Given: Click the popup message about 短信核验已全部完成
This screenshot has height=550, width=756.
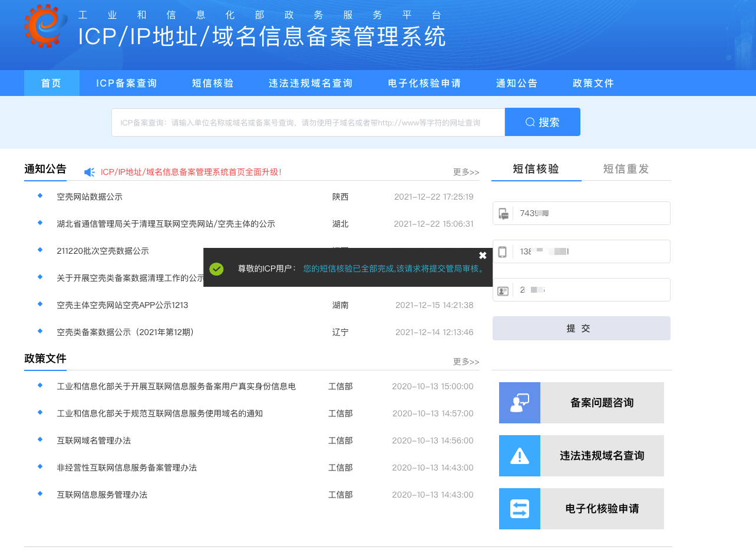Looking at the screenshot, I should point(394,269).
